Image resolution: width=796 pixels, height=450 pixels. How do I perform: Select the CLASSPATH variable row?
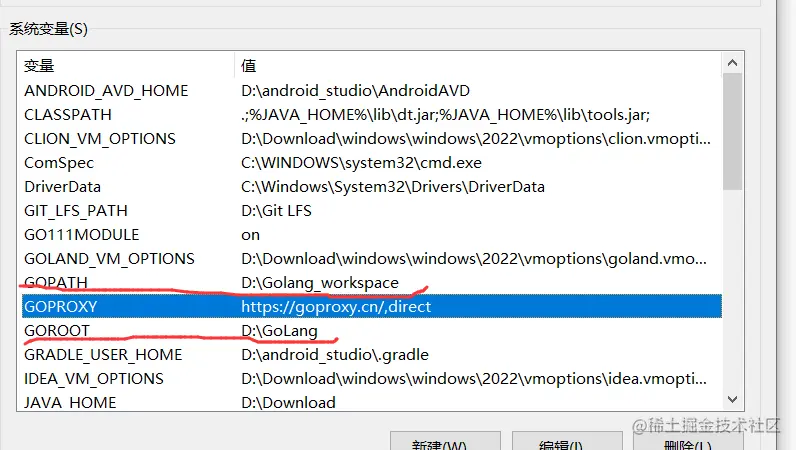coord(372,115)
